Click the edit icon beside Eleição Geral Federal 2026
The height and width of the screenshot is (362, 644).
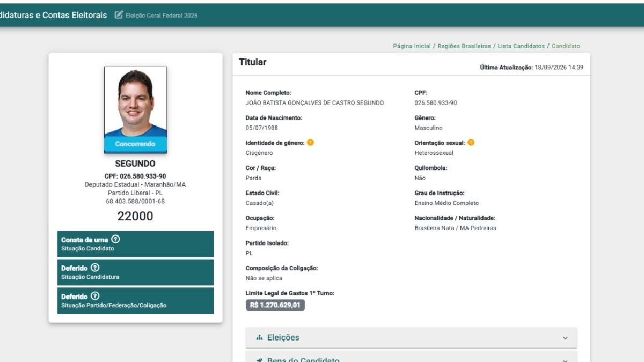119,15
